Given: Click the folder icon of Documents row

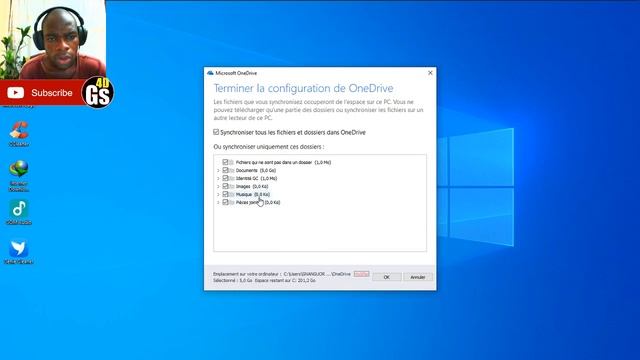Looking at the screenshot, I should coord(231,170).
